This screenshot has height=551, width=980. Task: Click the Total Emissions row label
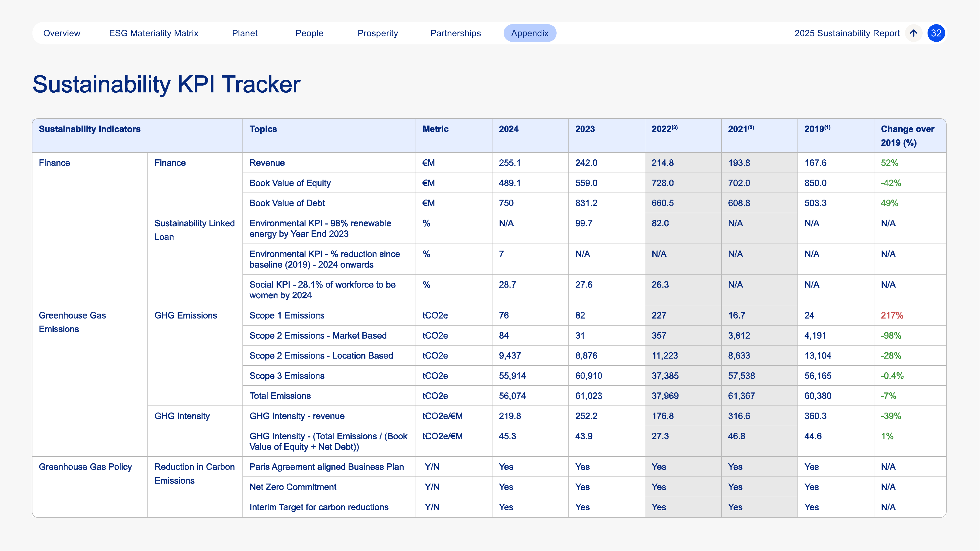click(280, 396)
